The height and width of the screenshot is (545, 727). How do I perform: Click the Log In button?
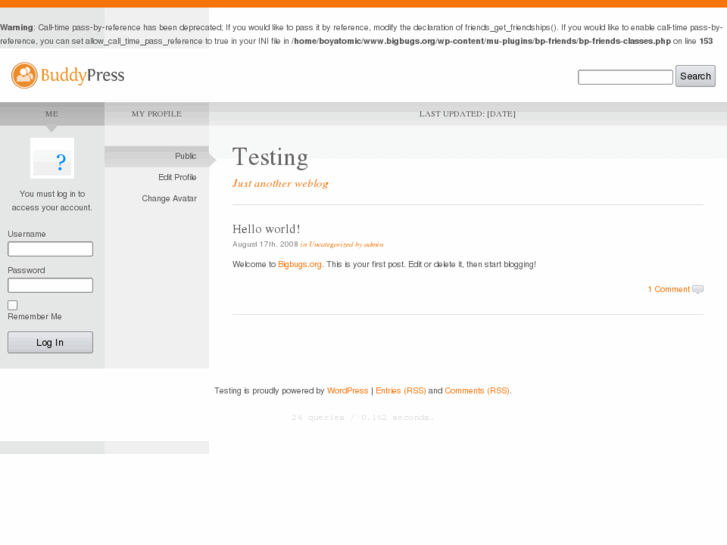click(50, 342)
